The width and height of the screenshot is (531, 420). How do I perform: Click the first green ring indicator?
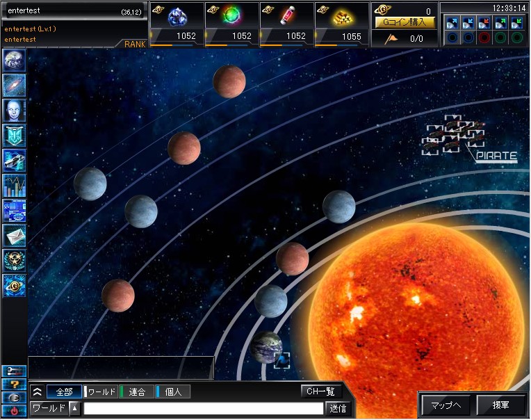pyautogui.click(x=501, y=38)
